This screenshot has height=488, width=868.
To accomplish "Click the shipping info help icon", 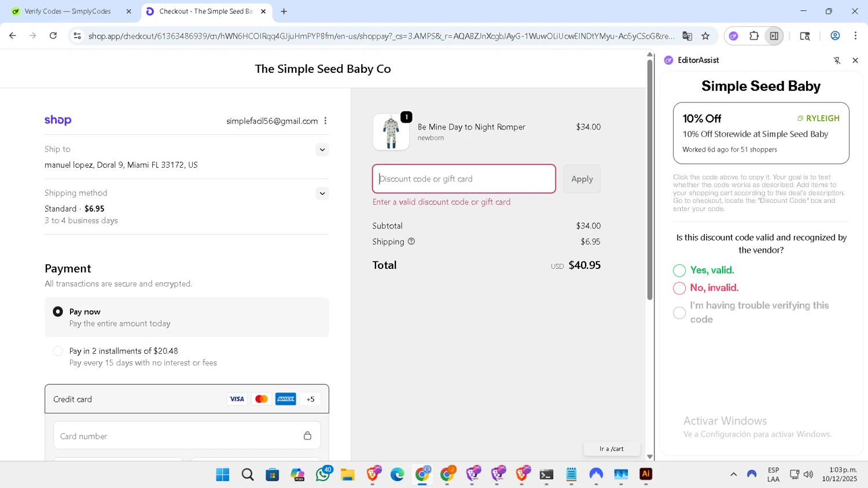I will [x=411, y=242].
